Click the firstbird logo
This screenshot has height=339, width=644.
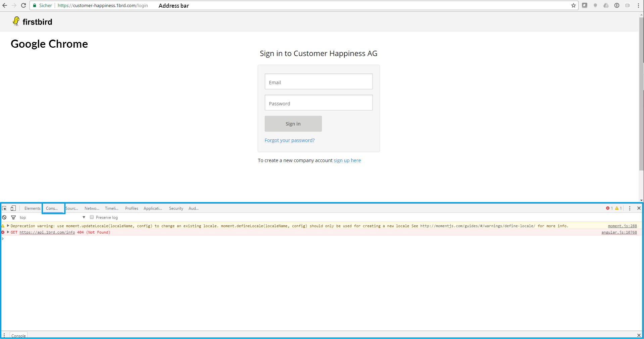click(x=32, y=21)
